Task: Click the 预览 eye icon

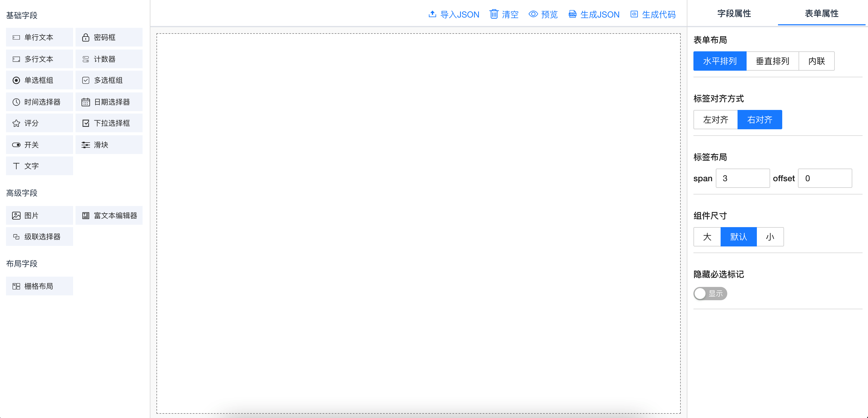Action: [x=533, y=14]
